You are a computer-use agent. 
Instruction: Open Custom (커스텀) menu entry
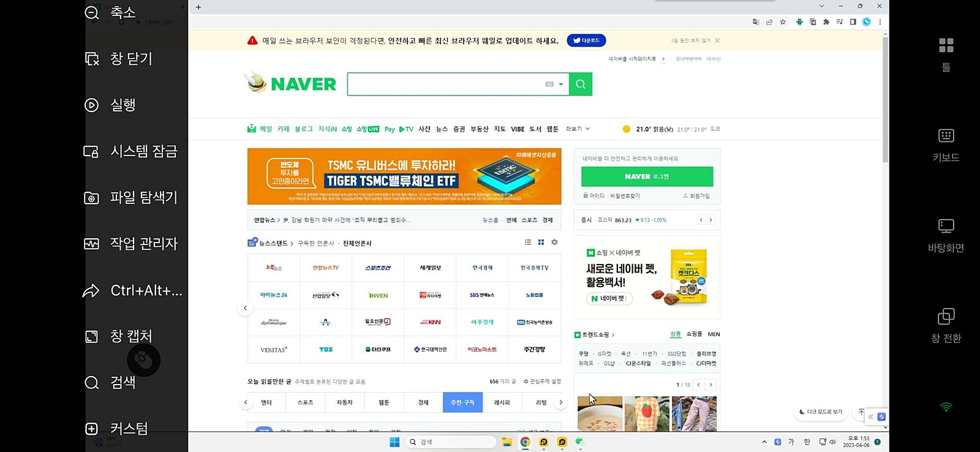(x=116, y=429)
